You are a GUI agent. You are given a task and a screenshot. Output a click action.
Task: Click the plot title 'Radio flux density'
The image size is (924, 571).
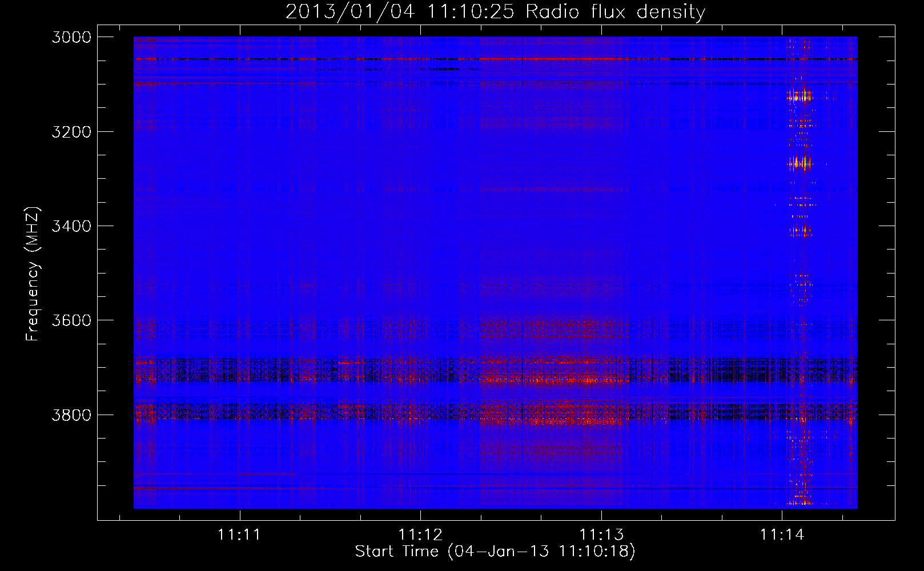[x=616, y=12]
